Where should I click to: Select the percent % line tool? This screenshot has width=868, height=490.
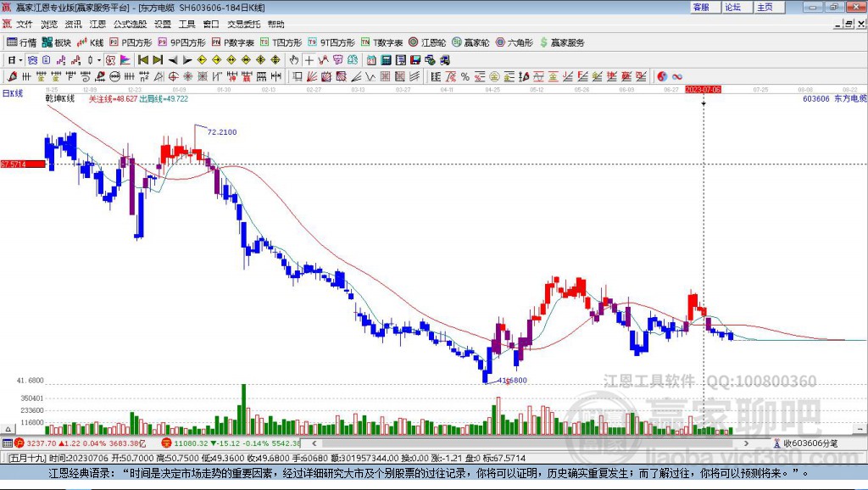pyautogui.click(x=465, y=77)
